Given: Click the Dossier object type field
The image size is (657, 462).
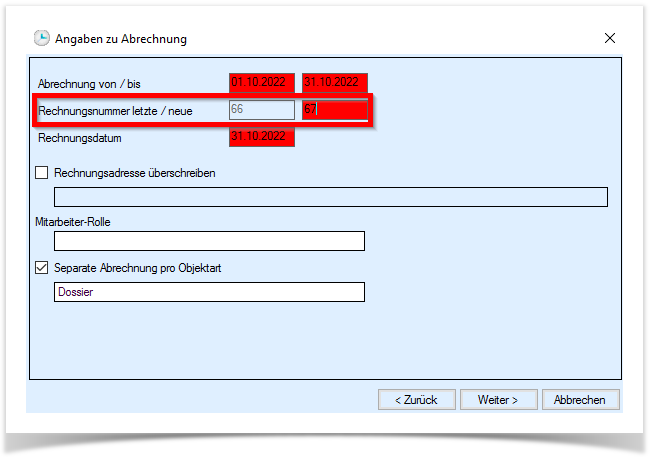Looking at the screenshot, I should pyautogui.click(x=209, y=292).
